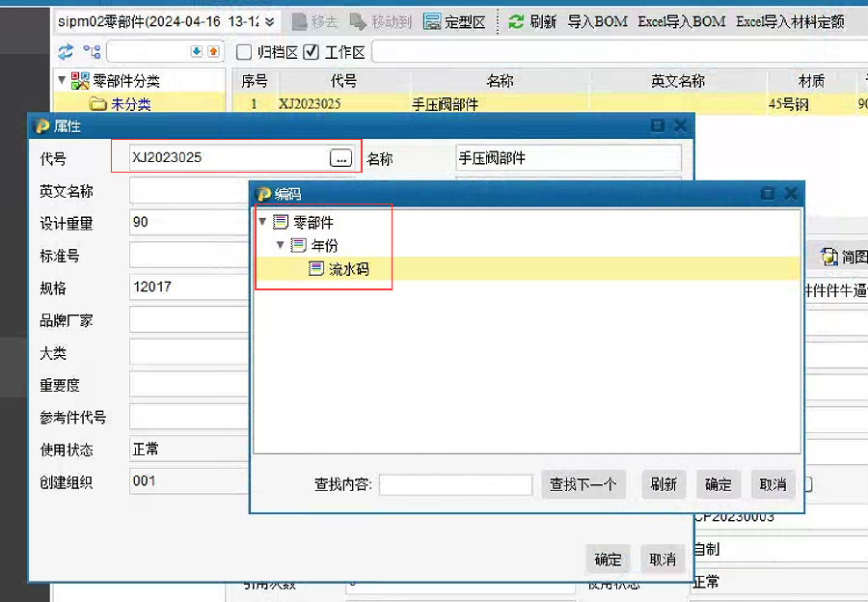Open the sipm02零部件 view dropdown
This screenshot has height=602, width=868.
[x=270, y=21]
